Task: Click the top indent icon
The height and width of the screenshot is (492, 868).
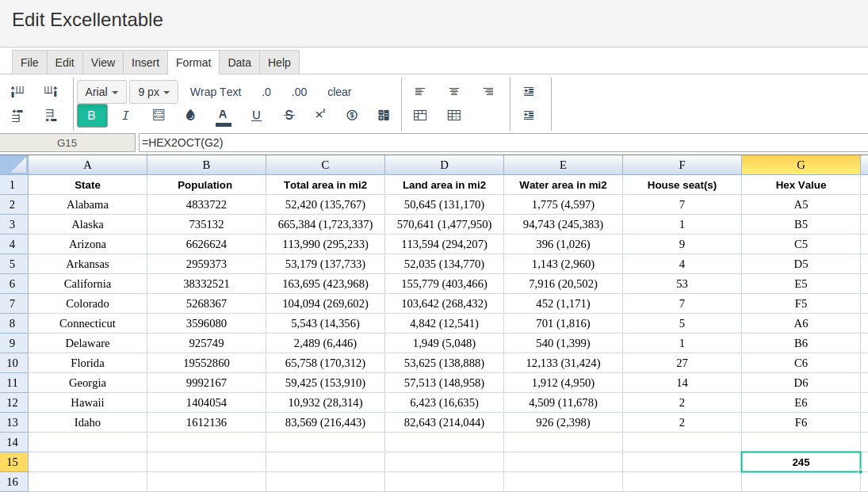Action: pos(529,92)
